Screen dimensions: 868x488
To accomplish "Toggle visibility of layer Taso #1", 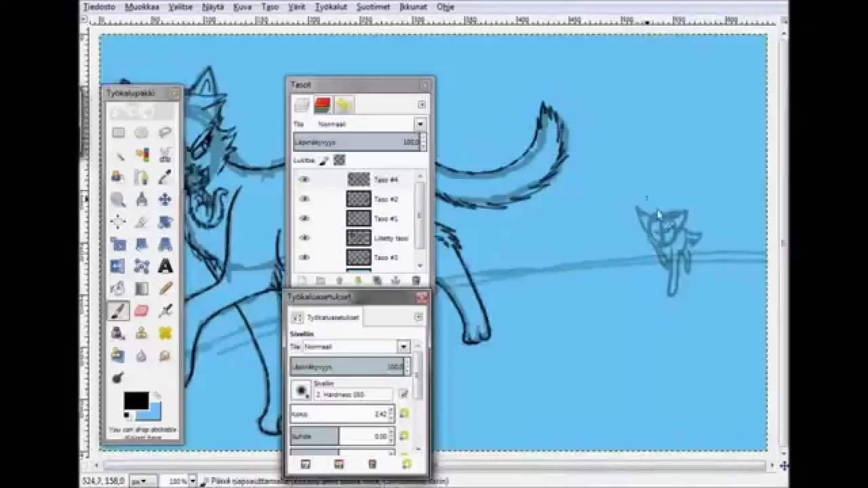I will click(x=304, y=218).
